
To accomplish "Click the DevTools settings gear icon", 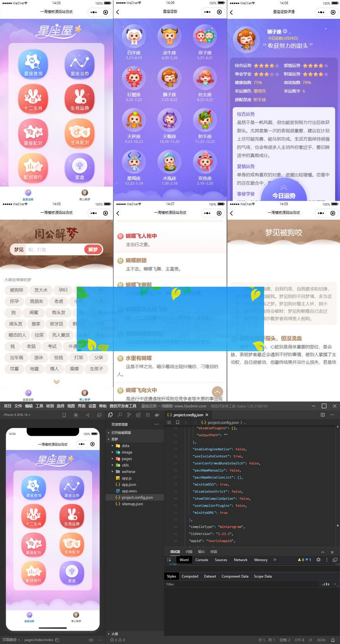I will coord(318,560).
